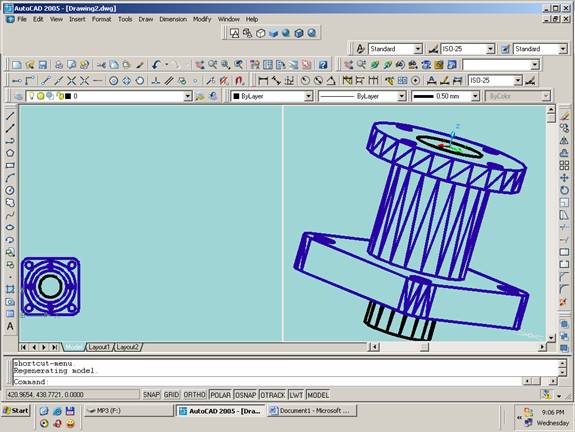Click the Open drawing icon
575x432 pixels.
tap(30, 65)
